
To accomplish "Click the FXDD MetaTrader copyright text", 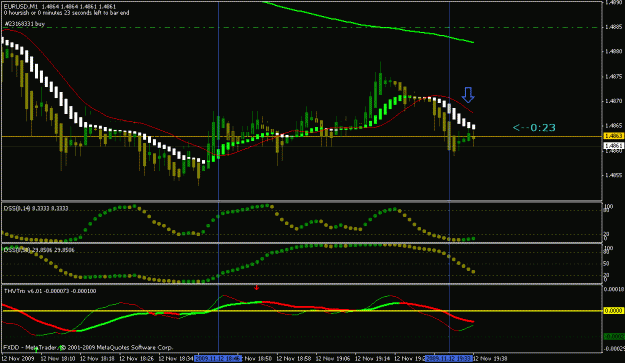I will pyautogui.click(x=88, y=347).
